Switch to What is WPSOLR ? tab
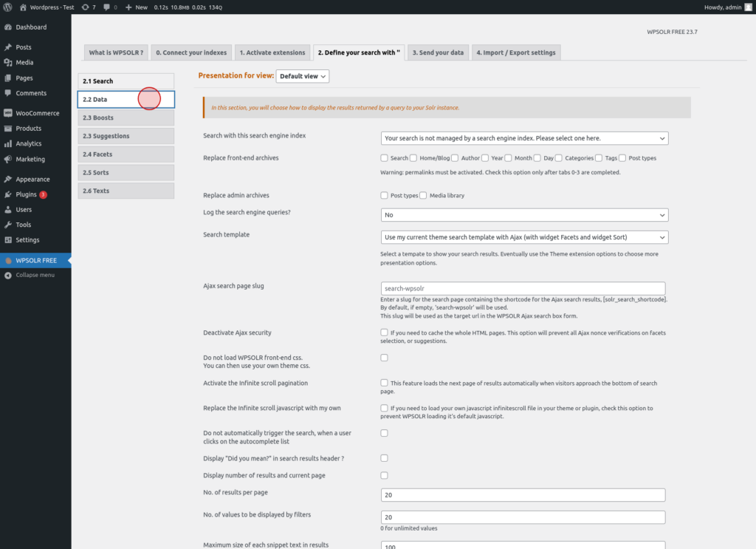Viewport: 756px width, 549px height. coord(116,52)
